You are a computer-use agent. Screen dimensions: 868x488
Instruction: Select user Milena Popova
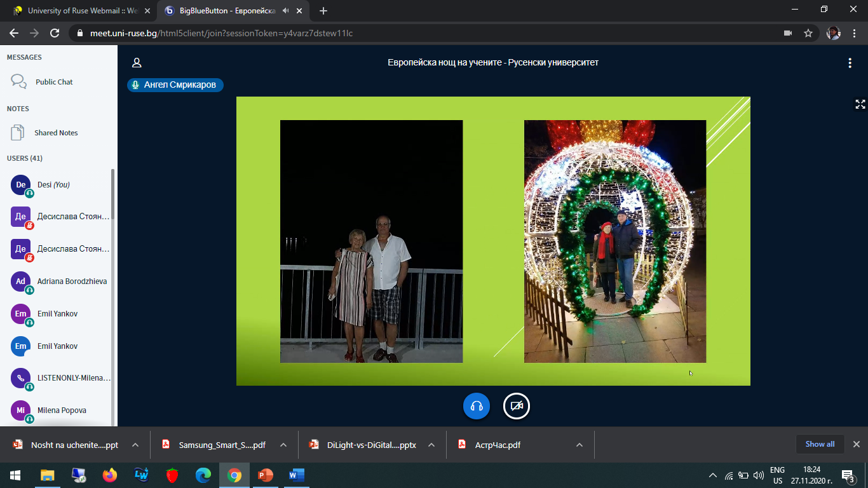click(x=62, y=410)
